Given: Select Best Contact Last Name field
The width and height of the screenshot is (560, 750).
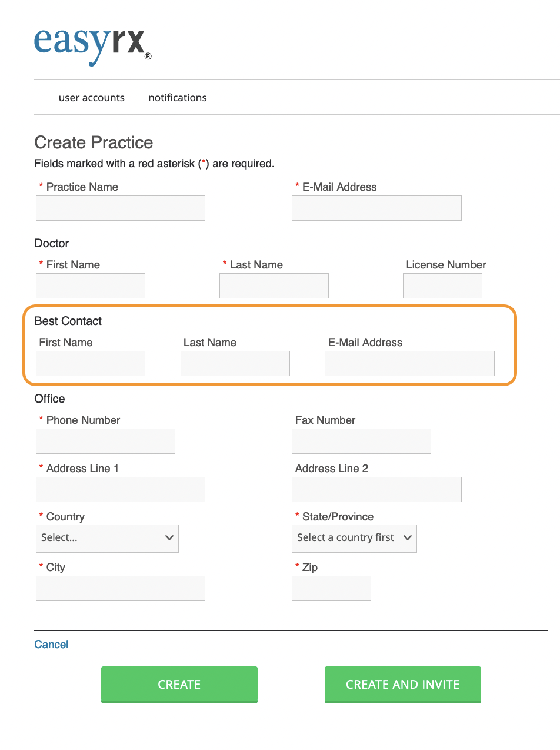Looking at the screenshot, I should click(235, 364).
